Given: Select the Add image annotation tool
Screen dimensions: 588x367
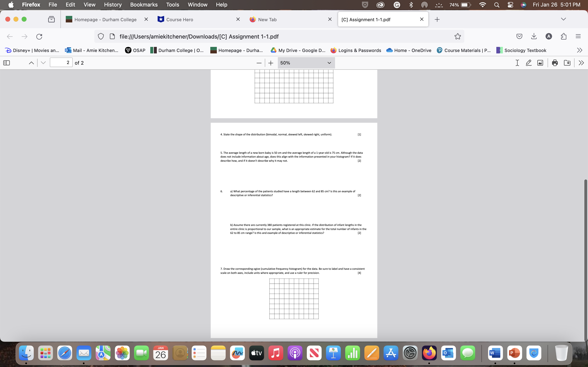Looking at the screenshot, I should click(540, 63).
